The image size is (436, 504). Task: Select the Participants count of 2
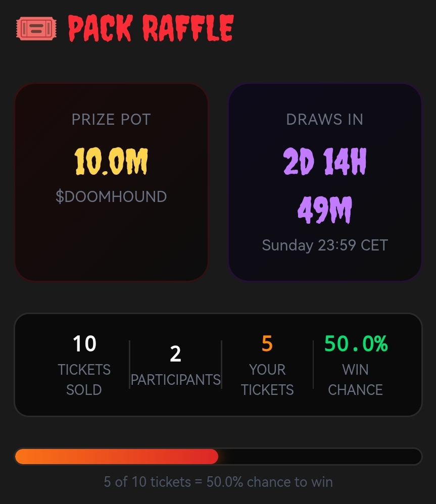(x=175, y=354)
